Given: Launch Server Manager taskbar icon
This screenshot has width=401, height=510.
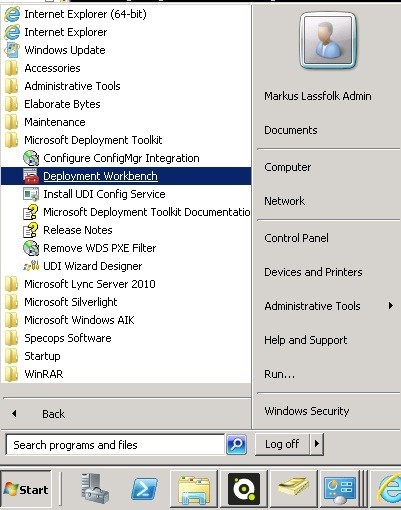Looking at the screenshot, I should 95,489.
